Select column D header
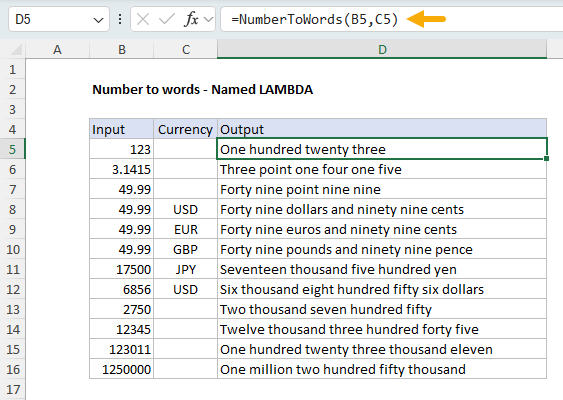The image size is (563, 400). pos(382,50)
